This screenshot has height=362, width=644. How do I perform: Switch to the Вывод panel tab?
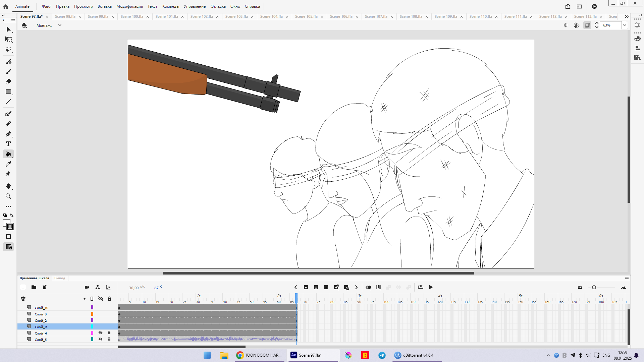coord(60,278)
